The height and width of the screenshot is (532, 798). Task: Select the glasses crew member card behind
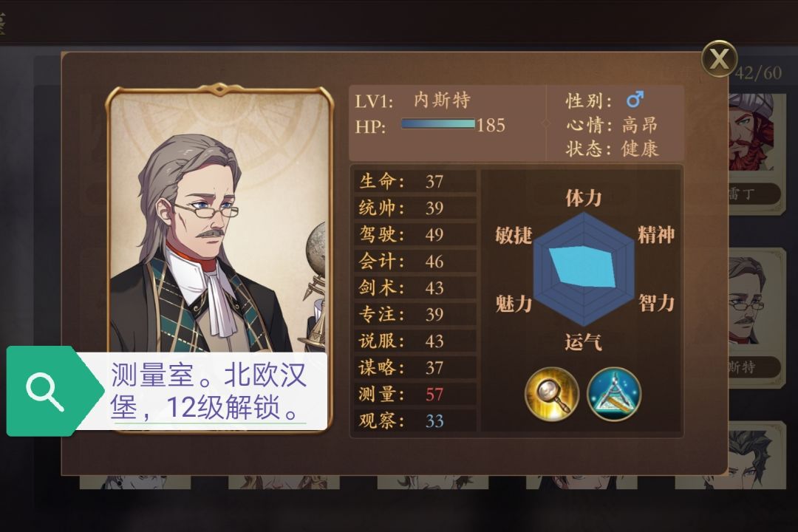point(756,318)
